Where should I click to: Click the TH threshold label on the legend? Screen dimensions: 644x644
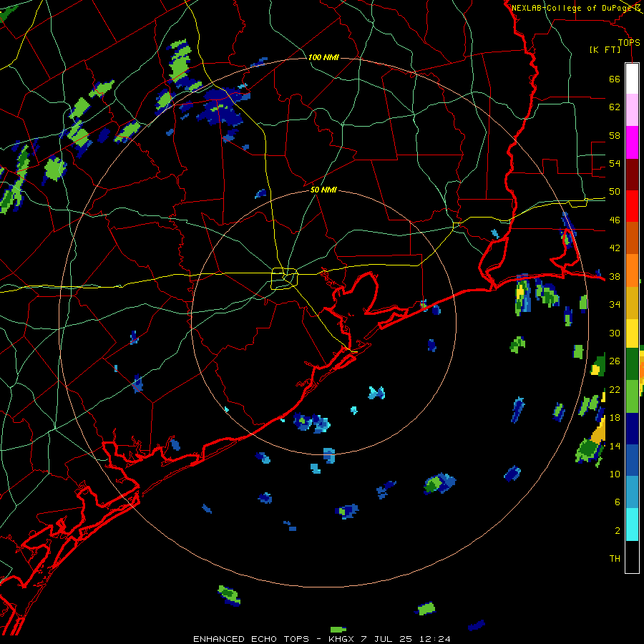615,559
